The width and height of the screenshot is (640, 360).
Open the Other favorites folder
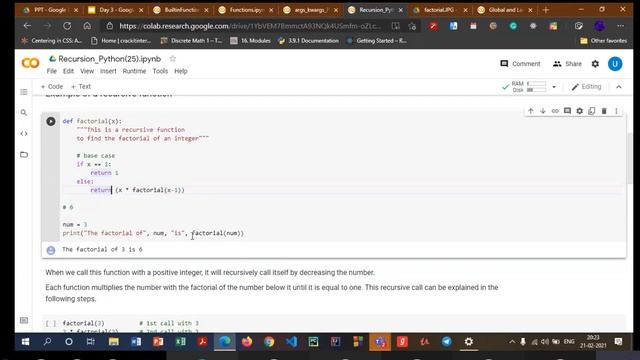click(603, 40)
